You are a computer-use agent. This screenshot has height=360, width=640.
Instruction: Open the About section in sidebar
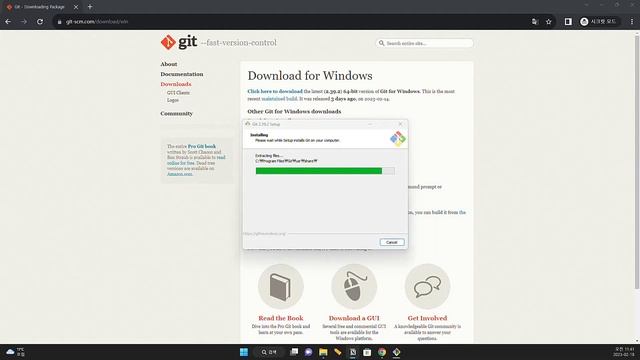coord(169,64)
